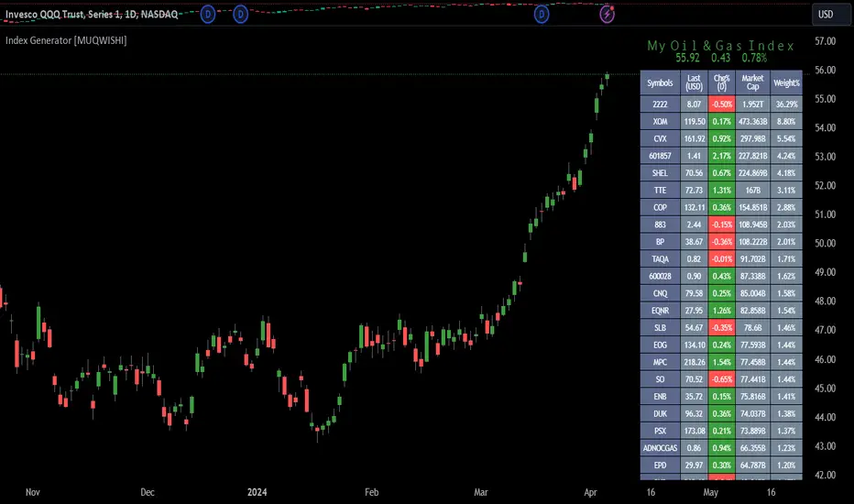Click the Nov label on time axis

(x=33, y=492)
